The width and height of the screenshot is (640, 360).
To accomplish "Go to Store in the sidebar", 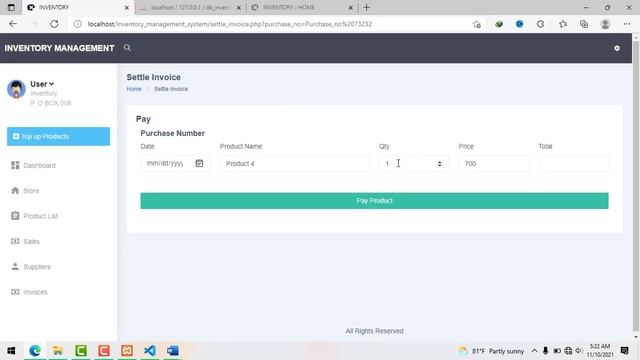I will click(x=31, y=191).
